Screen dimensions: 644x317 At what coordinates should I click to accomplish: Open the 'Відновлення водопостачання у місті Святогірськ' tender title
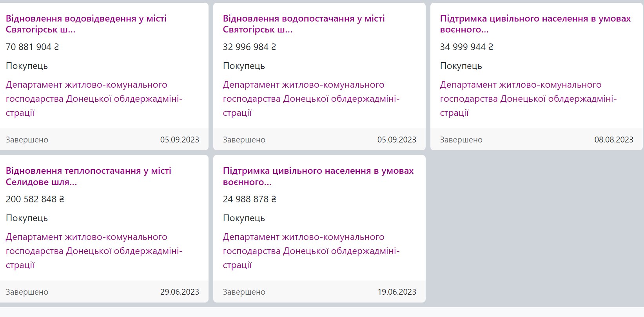coord(304,24)
